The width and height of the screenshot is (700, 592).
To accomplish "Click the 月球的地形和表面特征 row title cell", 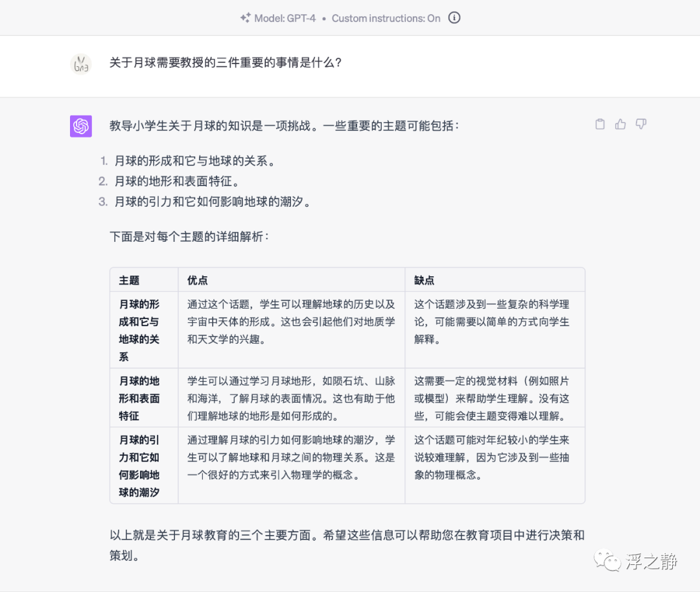I will [139, 398].
